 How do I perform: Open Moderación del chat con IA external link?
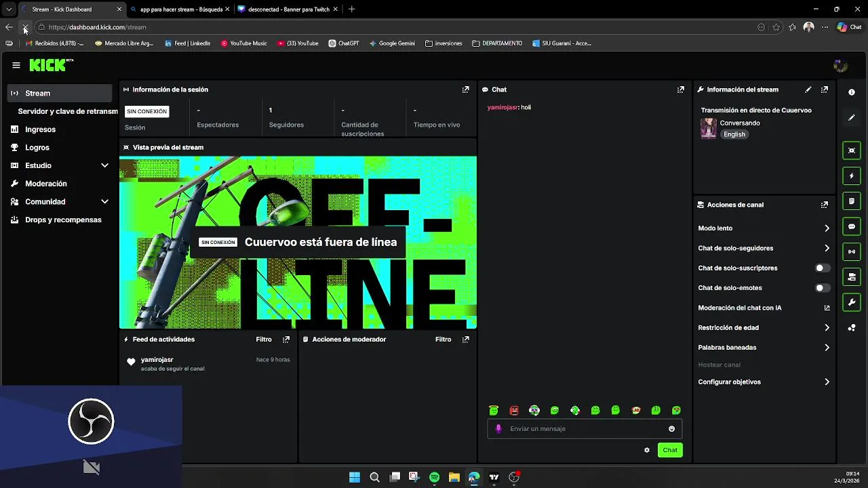click(x=827, y=308)
